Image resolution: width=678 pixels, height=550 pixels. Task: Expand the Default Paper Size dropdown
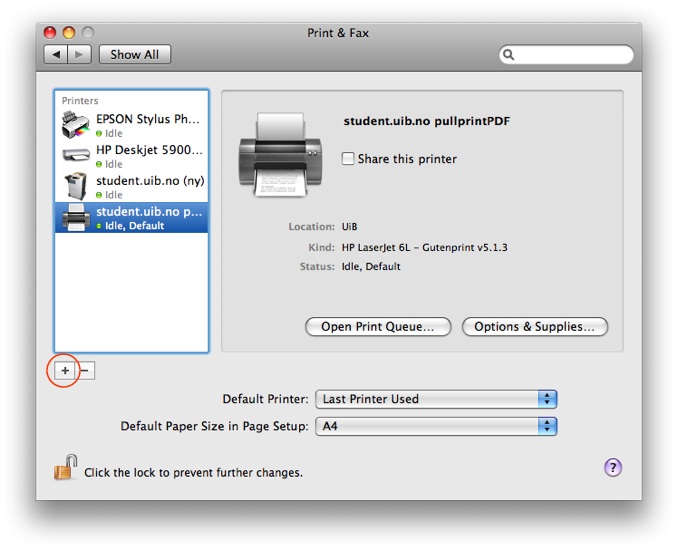pos(436,426)
